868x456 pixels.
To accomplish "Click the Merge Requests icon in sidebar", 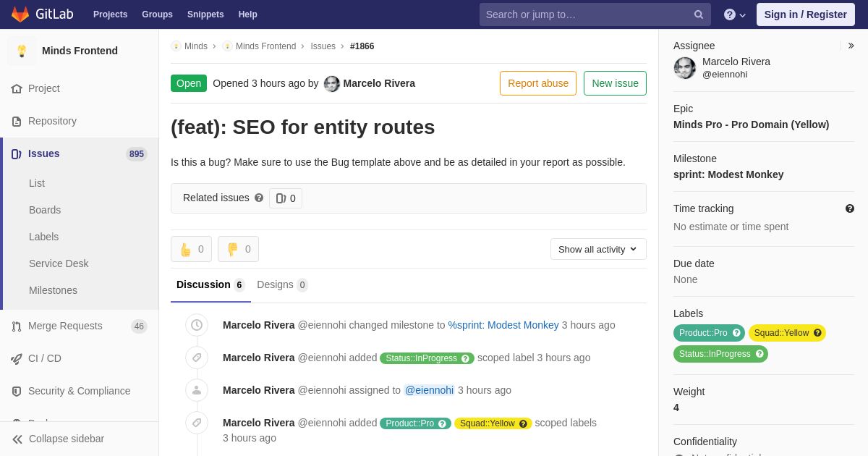I will coord(17,326).
